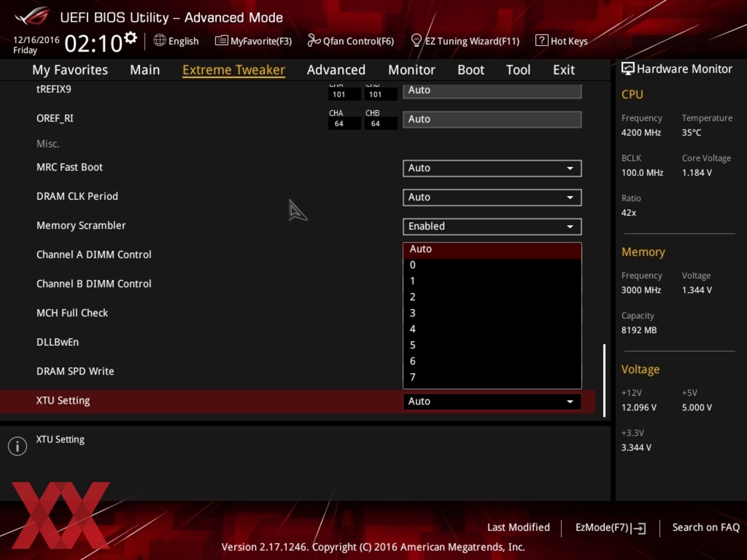Click the Qfan Control fan icon
Screen dimensions: 747x560
(x=314, y=40)
